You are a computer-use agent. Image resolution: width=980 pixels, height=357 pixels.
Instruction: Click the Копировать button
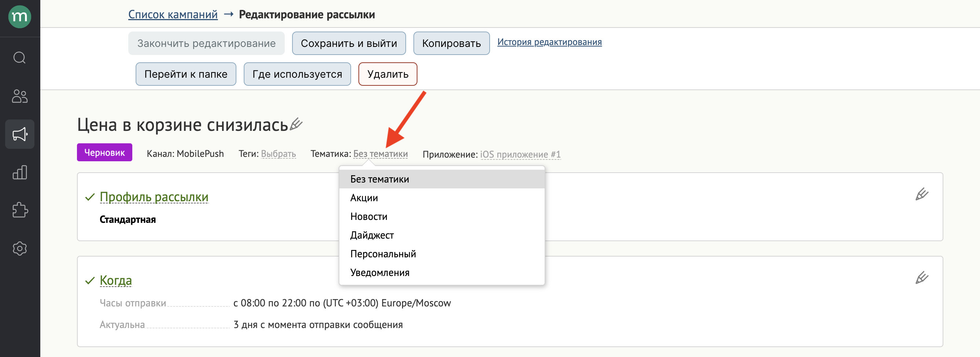coord(451,43)
